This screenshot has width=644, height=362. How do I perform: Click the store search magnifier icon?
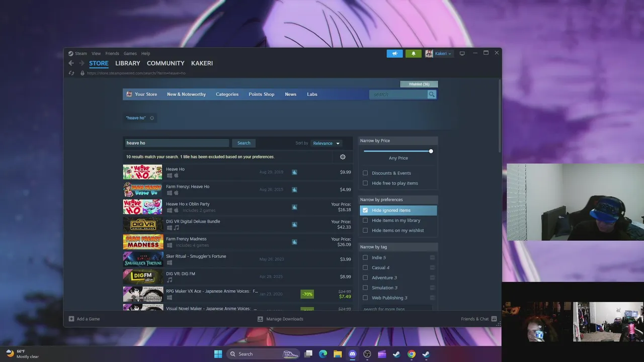point(432,95)
